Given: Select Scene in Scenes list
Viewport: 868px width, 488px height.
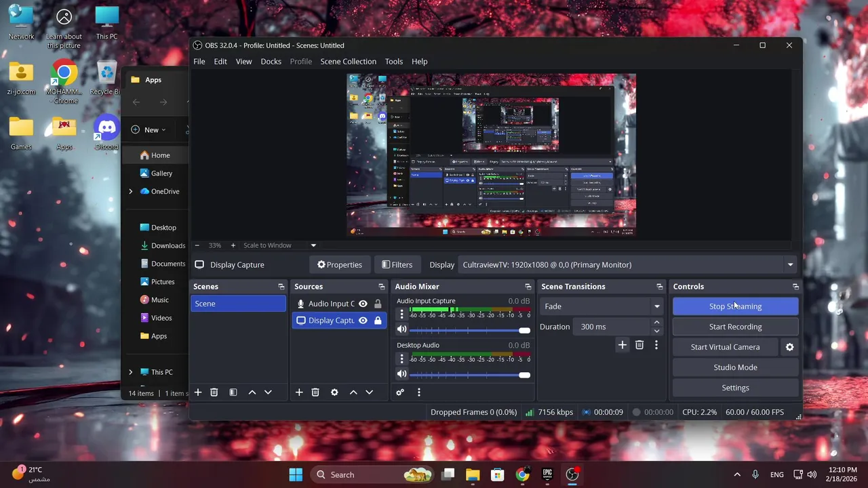Looking at the screenshot, I should [238, 304].
